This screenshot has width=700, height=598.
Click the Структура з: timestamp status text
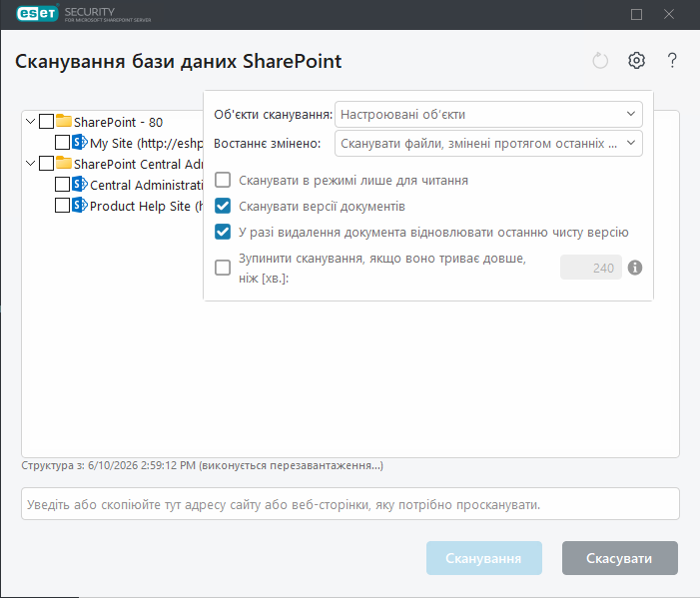203,465
